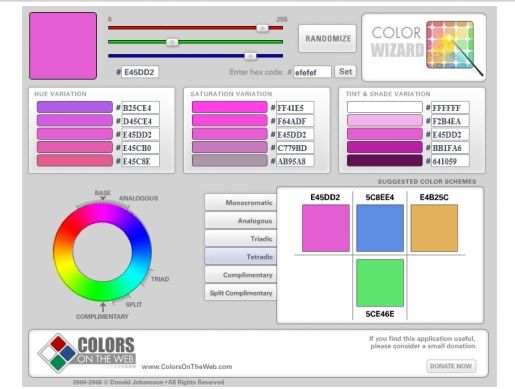This screenshot has height=389, width=515.
Task: Click the DONATE NOW button
Action: tap(451, 366)
